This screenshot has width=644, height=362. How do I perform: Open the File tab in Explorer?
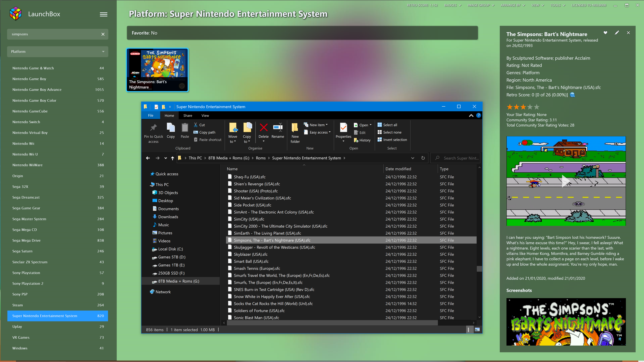(151, 115)
